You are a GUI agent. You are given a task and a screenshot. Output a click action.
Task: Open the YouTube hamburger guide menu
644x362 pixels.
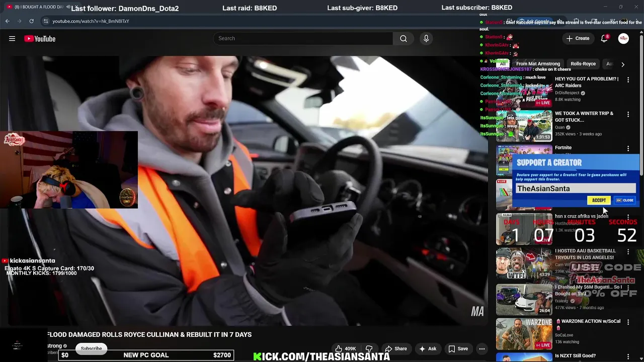(12, 39)
